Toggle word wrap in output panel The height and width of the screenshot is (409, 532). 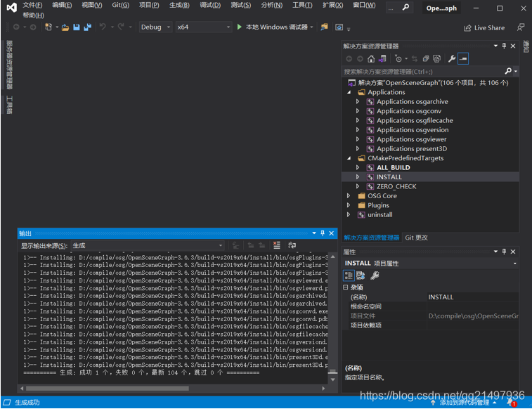[x=292, y=245]
